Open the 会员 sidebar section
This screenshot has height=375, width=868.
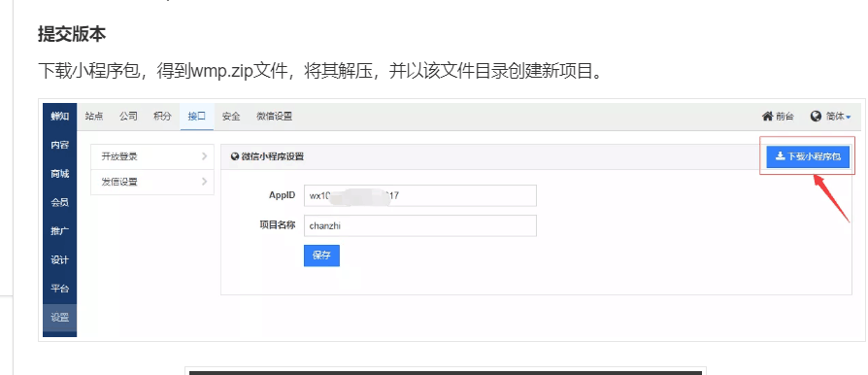[60, 203]
